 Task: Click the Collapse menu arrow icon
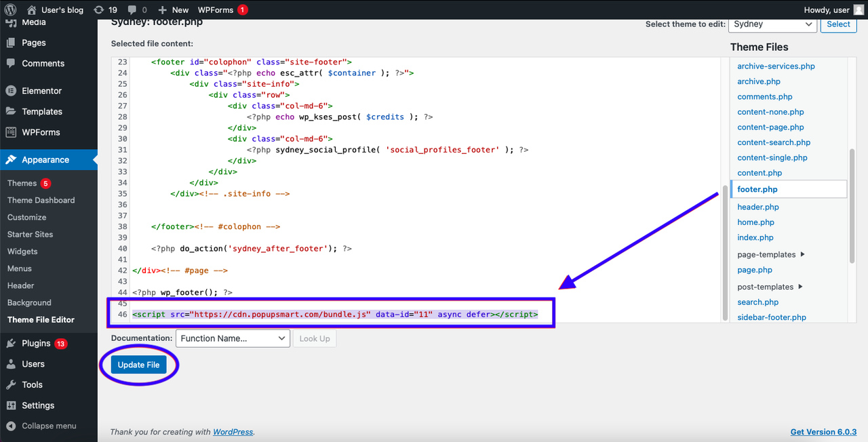point(11,426)
